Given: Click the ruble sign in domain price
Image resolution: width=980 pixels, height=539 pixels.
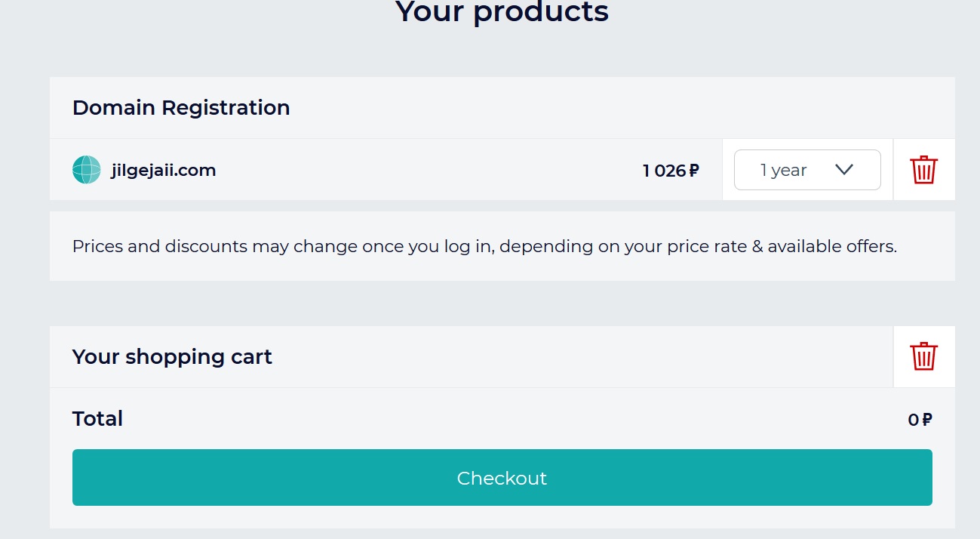Looking at the screenshot, I should [694, 171].
